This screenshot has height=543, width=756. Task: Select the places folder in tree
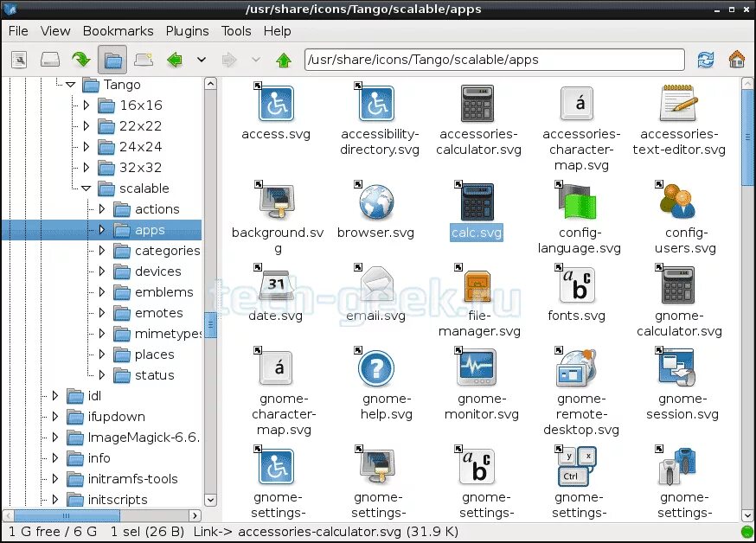pyautogui.click(x=154, y=355)
